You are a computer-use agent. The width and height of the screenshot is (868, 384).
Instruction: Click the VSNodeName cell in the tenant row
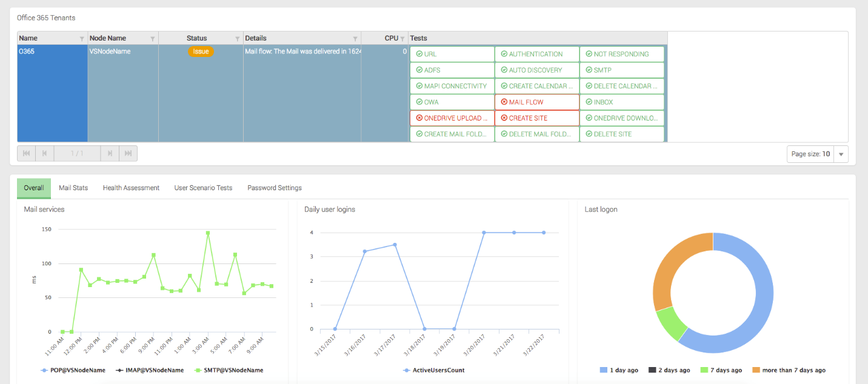(x=123, y=94)
